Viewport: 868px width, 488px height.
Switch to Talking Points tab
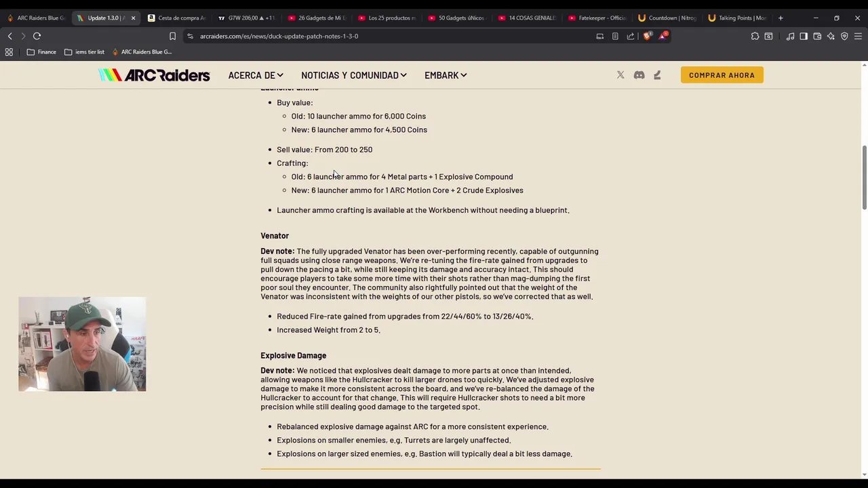737,18
